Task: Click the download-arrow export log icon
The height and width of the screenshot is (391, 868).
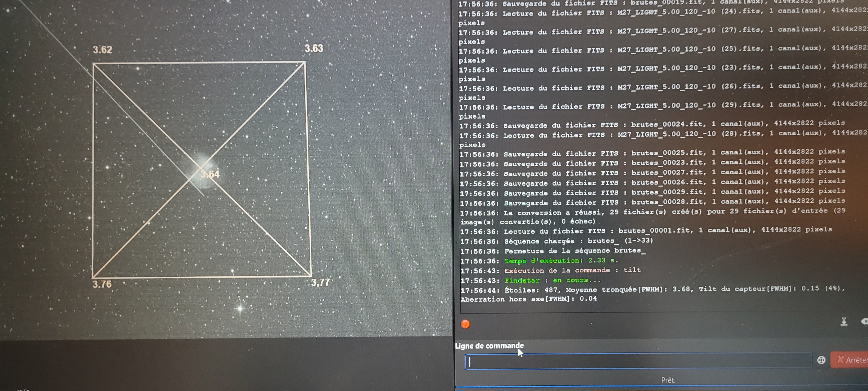Action: coord(843,322)
